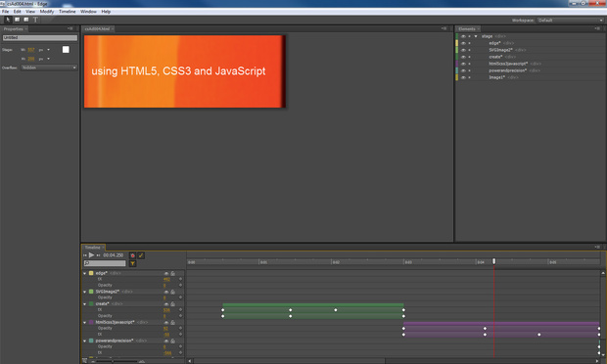Select the Rounded Rectangle tool
Viewport: 607px width, 364px height.
point(26,20)
